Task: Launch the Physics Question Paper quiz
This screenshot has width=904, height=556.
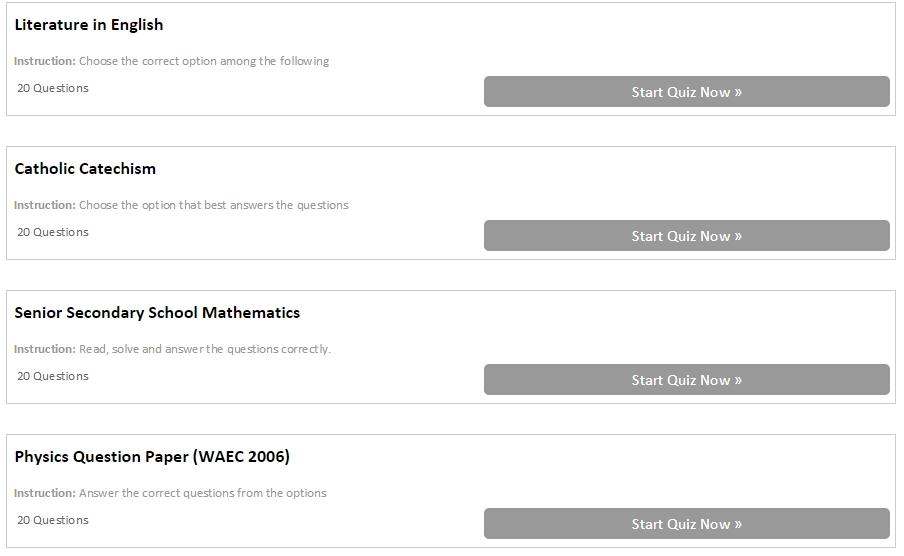Action: click(x=686, y=524)
